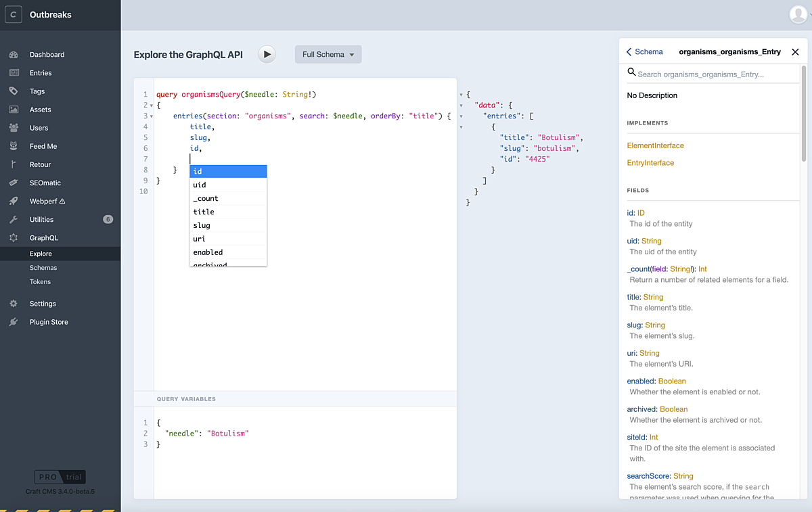Click the QUERY VARIABLES header bar
The image size is (812, 512).
click(295, 399)
